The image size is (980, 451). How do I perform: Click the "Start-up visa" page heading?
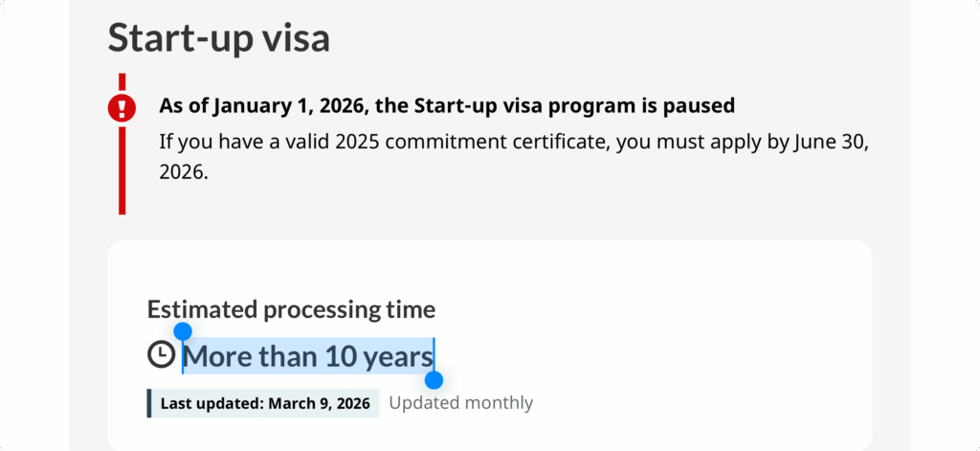[218, 38]
